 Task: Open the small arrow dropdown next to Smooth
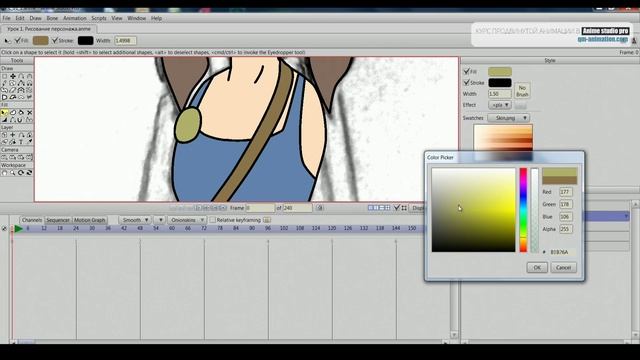tap(160, 220)
